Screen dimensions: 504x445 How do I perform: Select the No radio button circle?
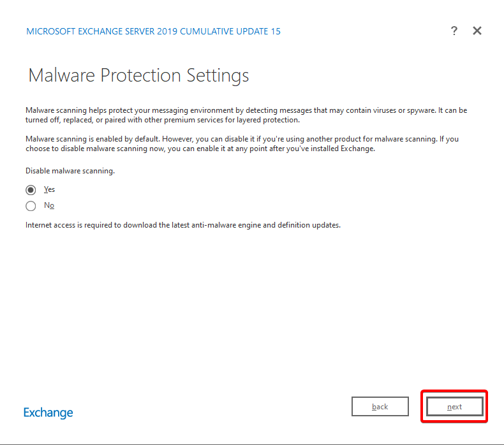pyautogui.click(x=31, y=206)
